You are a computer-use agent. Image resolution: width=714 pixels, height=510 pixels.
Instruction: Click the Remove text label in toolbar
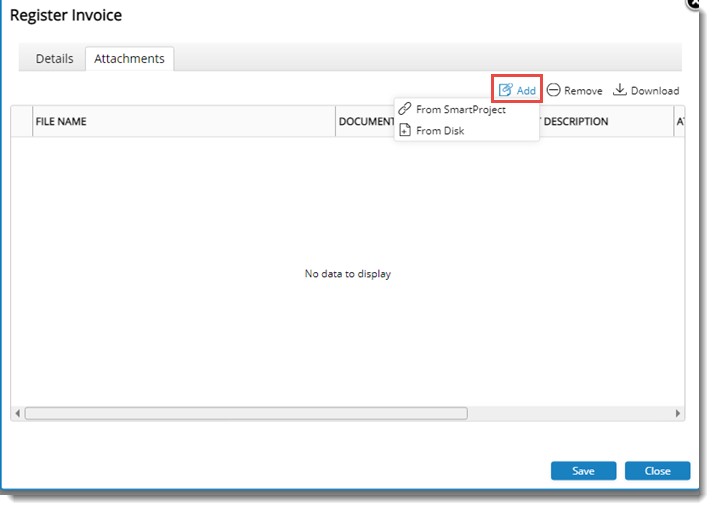click(583, 91)
